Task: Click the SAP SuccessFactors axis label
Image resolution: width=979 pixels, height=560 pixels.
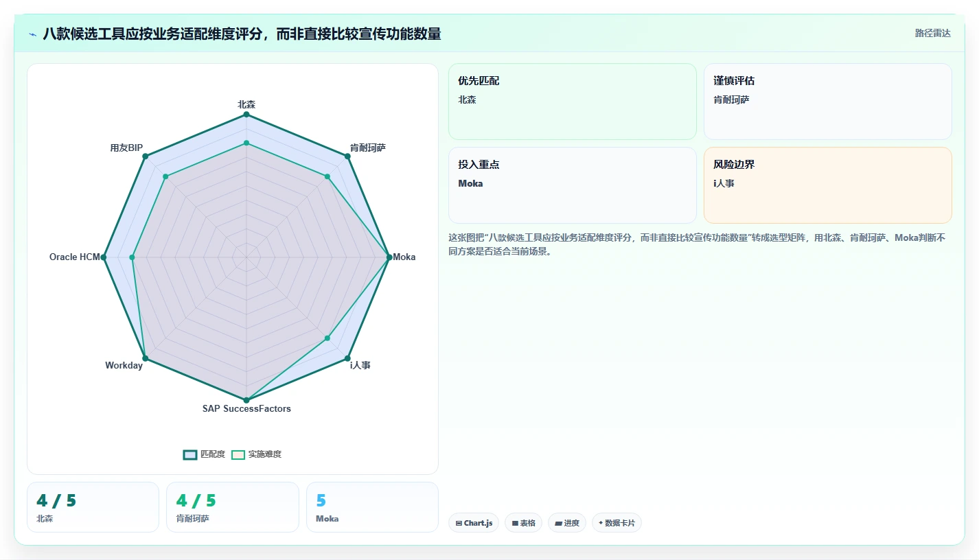Action: coord(246,408)
